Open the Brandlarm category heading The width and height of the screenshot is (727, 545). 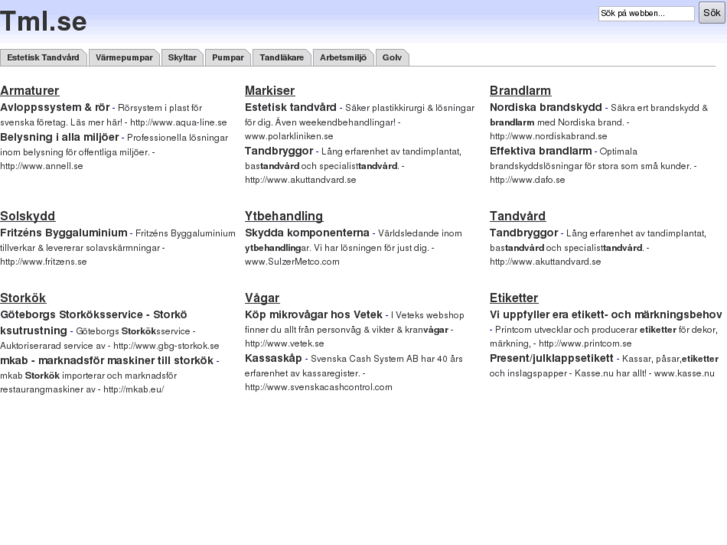tap(520, 91)
